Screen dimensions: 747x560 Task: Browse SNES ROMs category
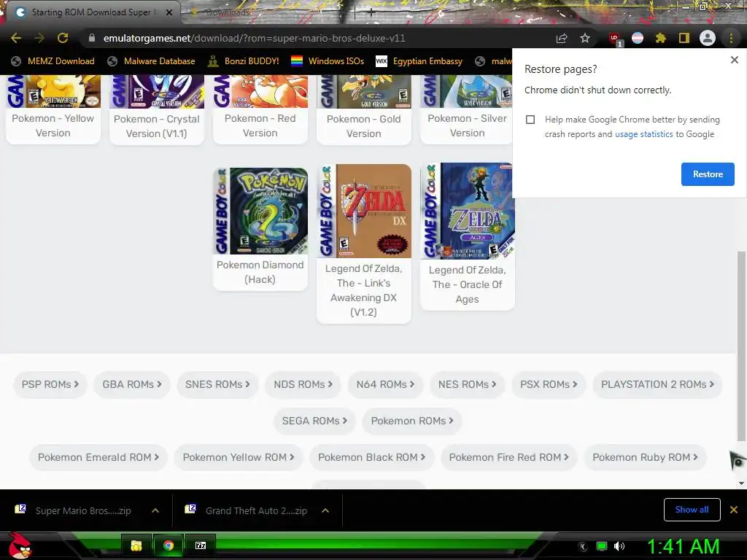tap(217, 384)
